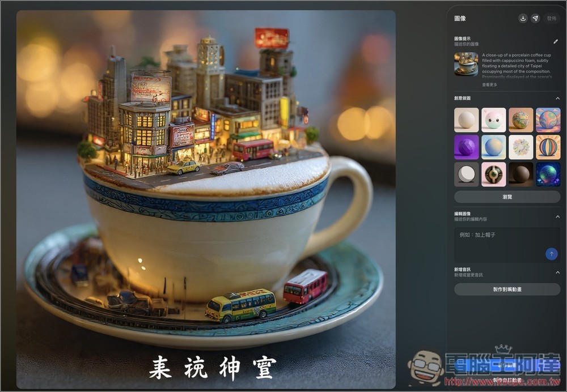The width and height of the screenshot is (567, 392).
Task: Collapse the 編輯圖像 section
Action: click(x=557, y=216)
